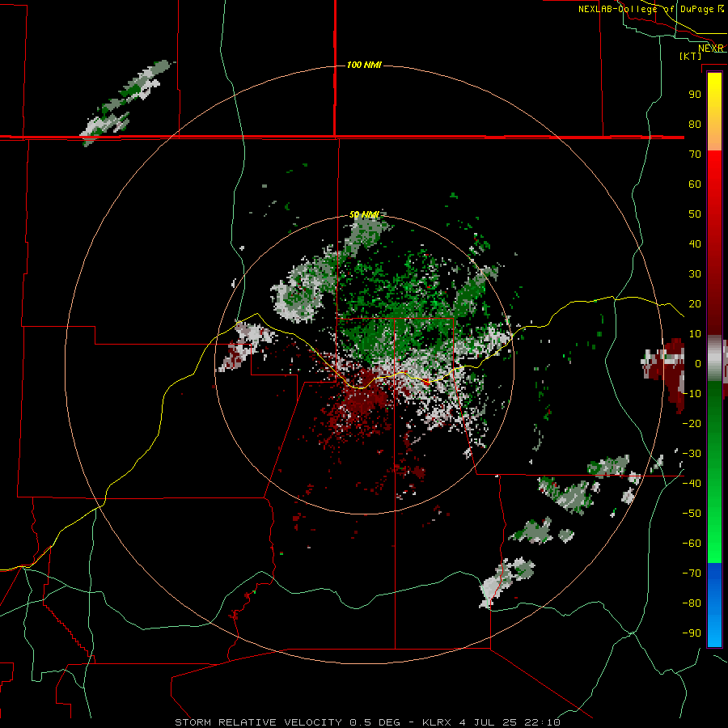Click the -50 value on velocity scale

tap(692, 514)
